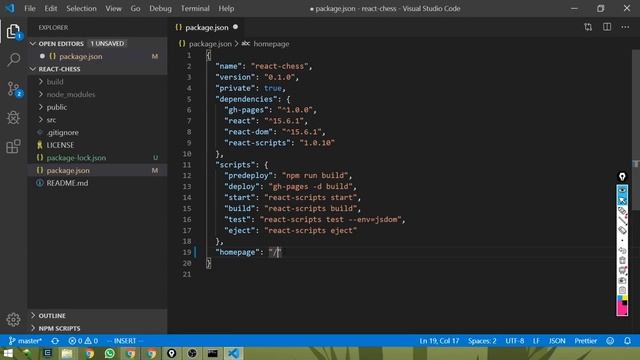Open the editor More Actions ellipsis menu

[x=625, y=27]
